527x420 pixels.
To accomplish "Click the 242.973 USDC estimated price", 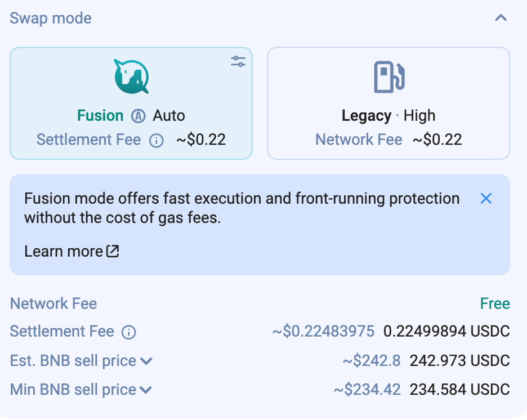I will [459, 360].
